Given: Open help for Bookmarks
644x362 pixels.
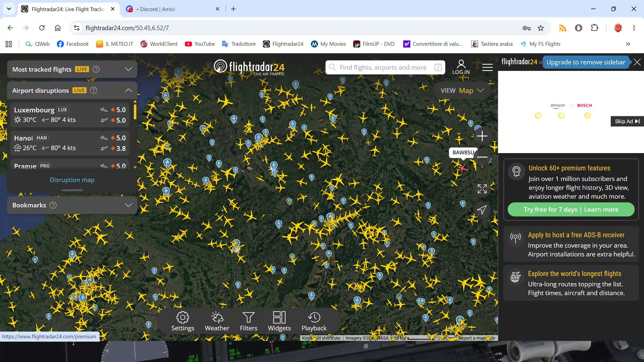Looking at the screenshot, I should click(x=53, y=205).
